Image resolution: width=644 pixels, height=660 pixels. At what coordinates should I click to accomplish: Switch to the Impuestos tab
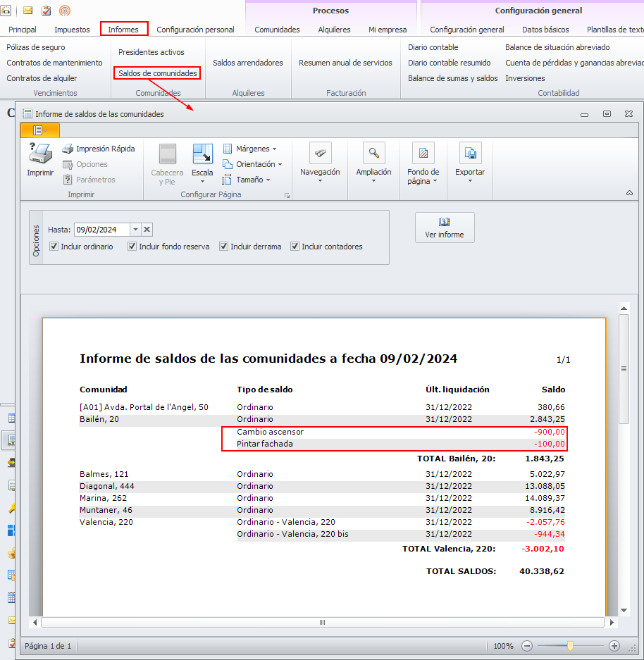tap(72, 30)
